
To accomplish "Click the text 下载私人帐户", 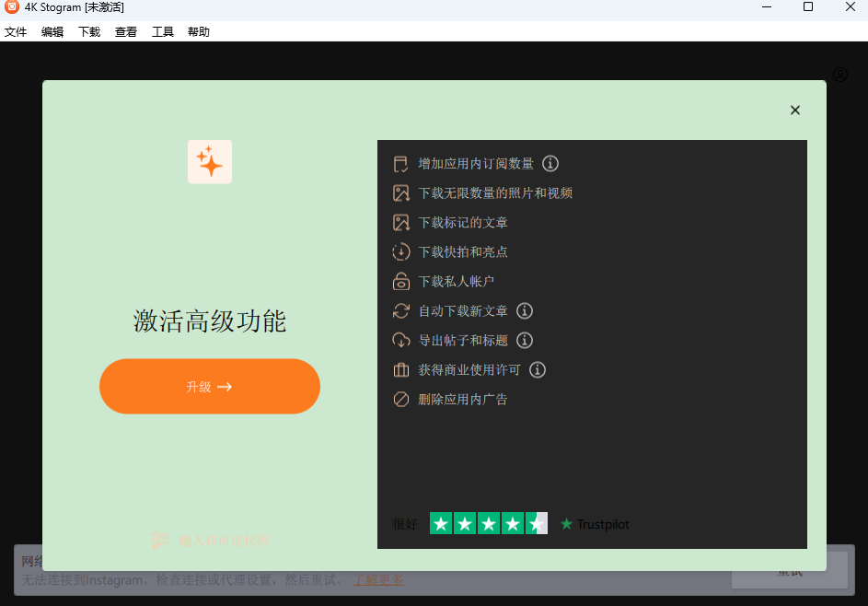I will [x=457, y=282].
